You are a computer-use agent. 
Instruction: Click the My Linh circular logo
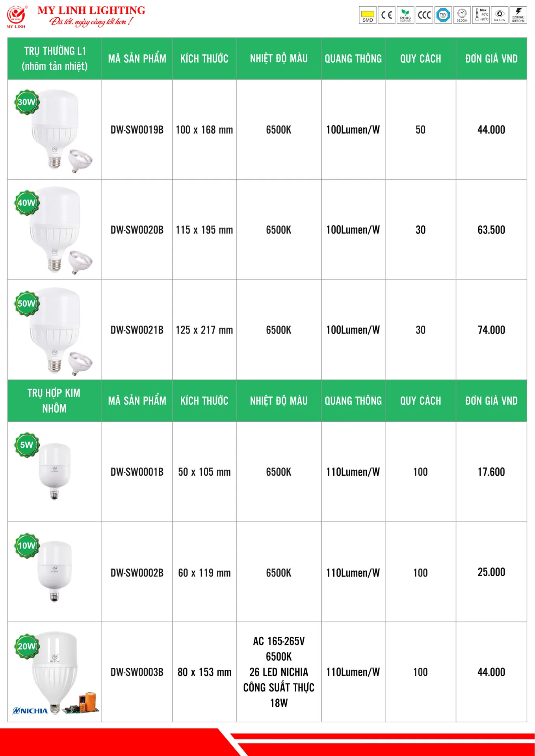(x=16, y=15)
